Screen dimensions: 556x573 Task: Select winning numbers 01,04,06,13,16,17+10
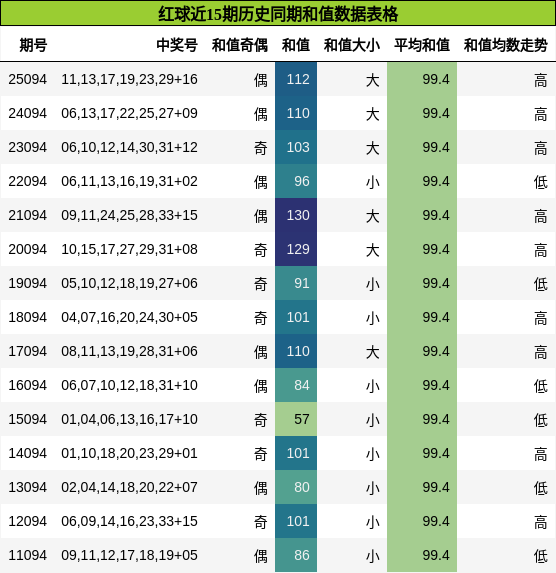129,419
